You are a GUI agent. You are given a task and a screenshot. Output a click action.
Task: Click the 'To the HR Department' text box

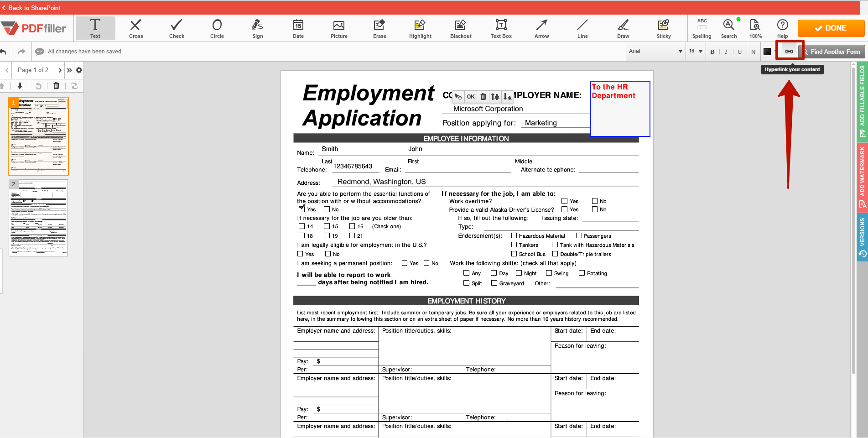620,109
